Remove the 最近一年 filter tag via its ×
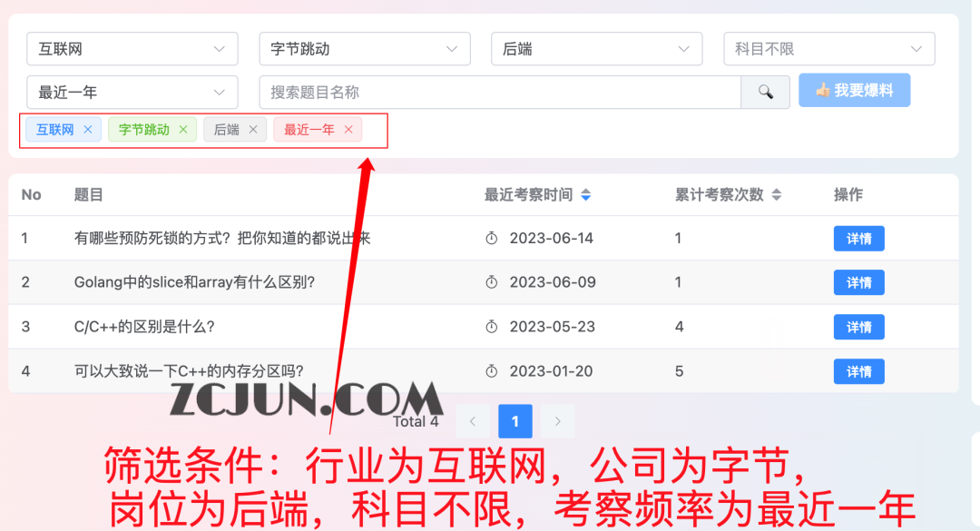 pyautogui.click(x=348, y=129)
